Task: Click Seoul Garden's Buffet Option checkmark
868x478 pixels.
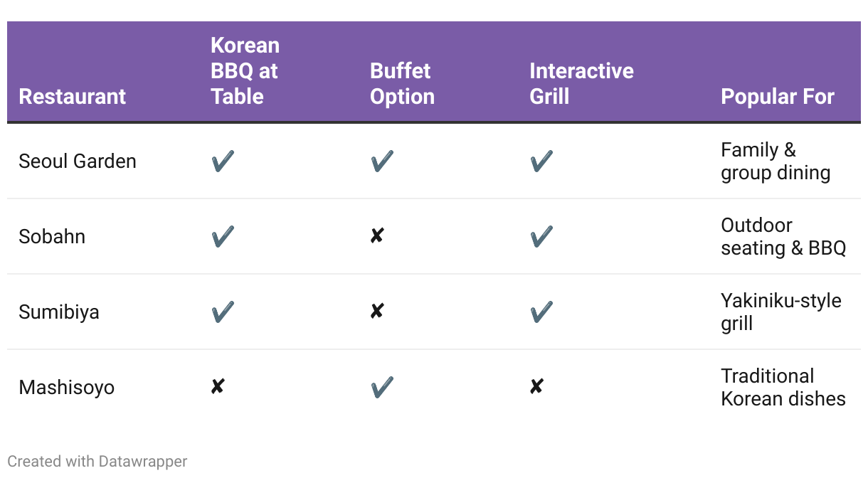Action: (382, 161)
